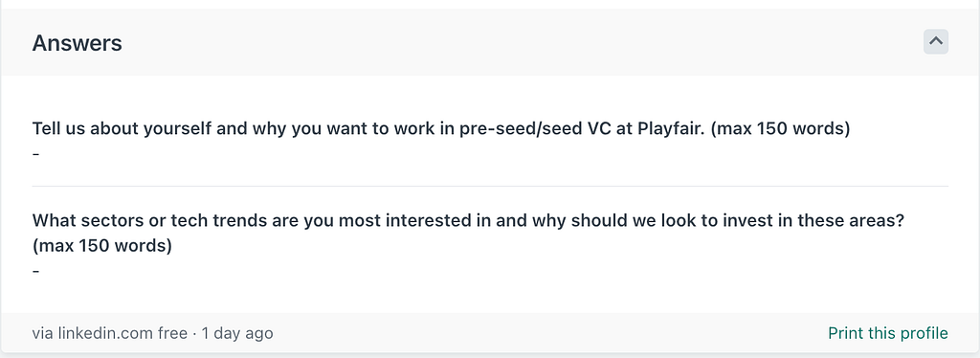Click the 'What sectors or tech trends' question
Screen dimensions: 980x358
469,233
